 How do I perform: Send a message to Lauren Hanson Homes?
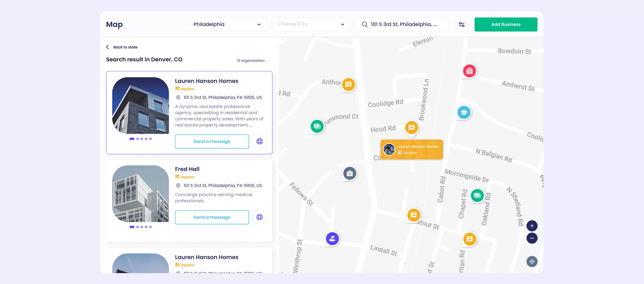click(212, 142)
